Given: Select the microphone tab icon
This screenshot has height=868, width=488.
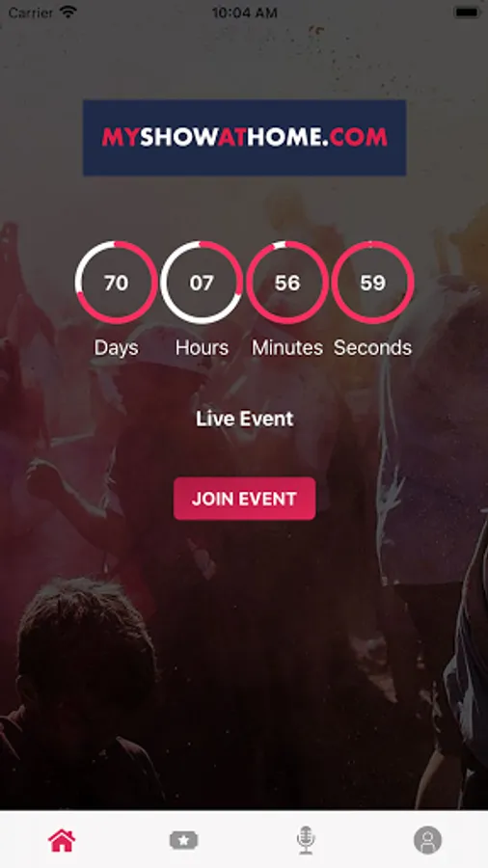Looking at the screenshot, I should coord(306,840).
